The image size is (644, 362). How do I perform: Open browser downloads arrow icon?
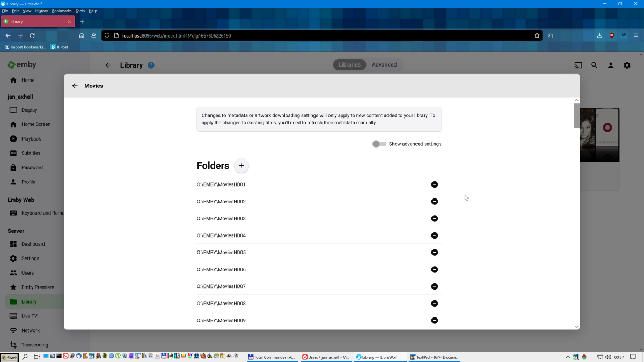tap(599, 35)
